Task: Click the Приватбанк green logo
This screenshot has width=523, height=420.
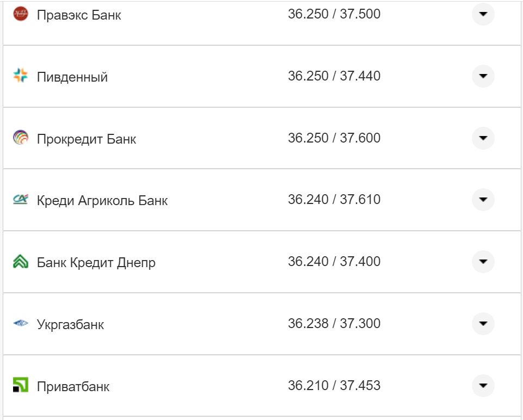Action: click(21, 385)
